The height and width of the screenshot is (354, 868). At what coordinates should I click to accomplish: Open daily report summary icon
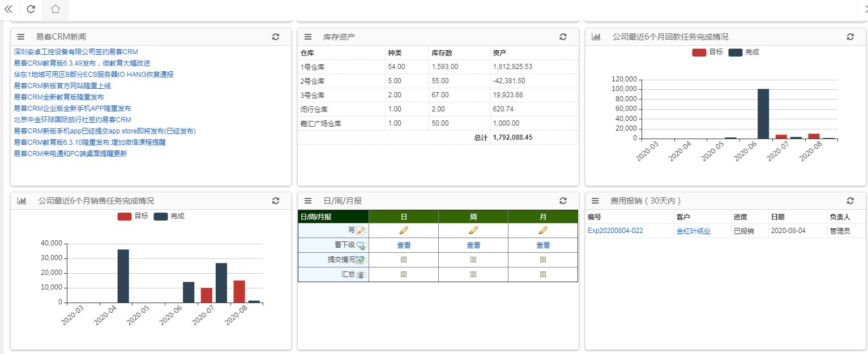(404, 274)
